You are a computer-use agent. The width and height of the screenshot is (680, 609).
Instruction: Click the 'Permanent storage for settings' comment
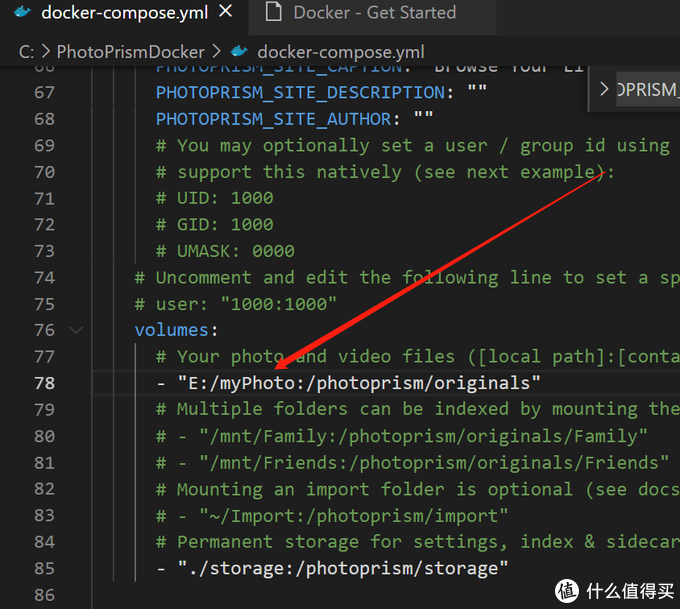(418, 542)
